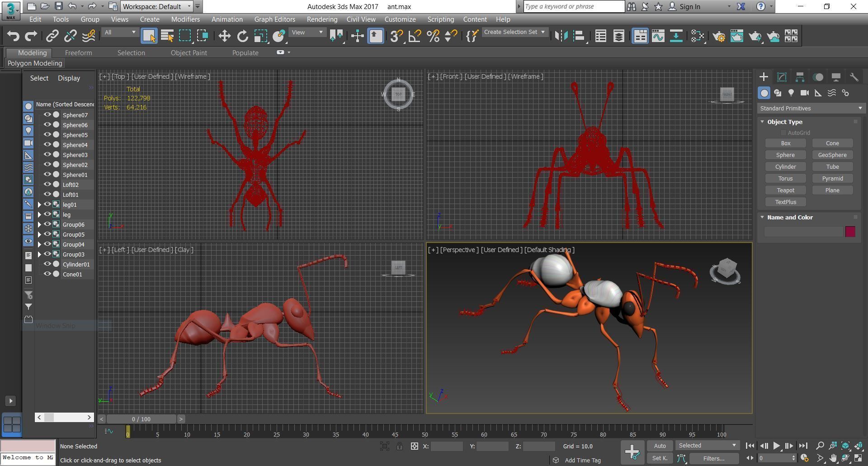Open the selection filter All dropdown
This screenshot has height=466, width=868.
120,32
